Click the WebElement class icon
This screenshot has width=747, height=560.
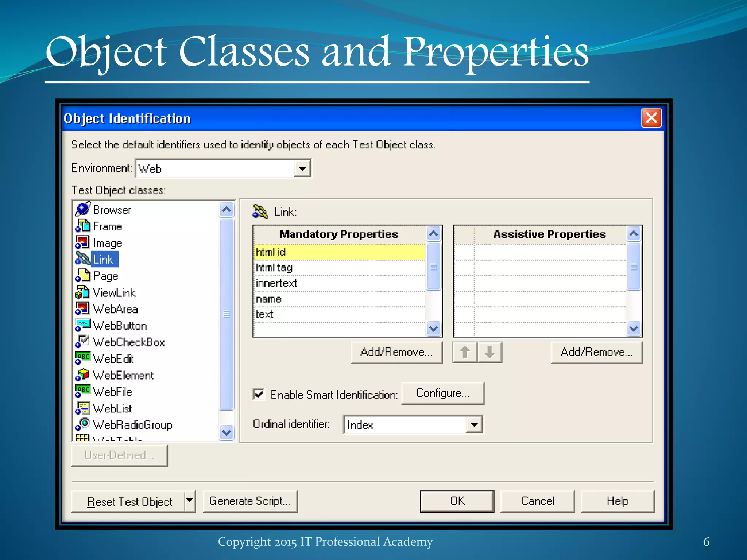[83, 375]
